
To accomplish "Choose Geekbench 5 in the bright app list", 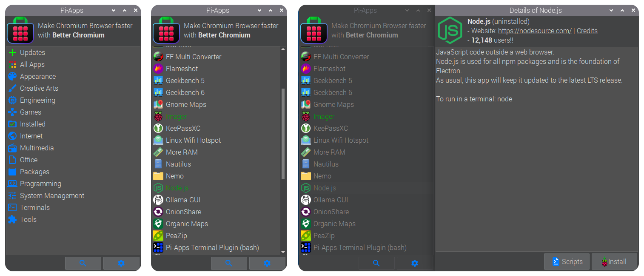I will tap(216, 80).
